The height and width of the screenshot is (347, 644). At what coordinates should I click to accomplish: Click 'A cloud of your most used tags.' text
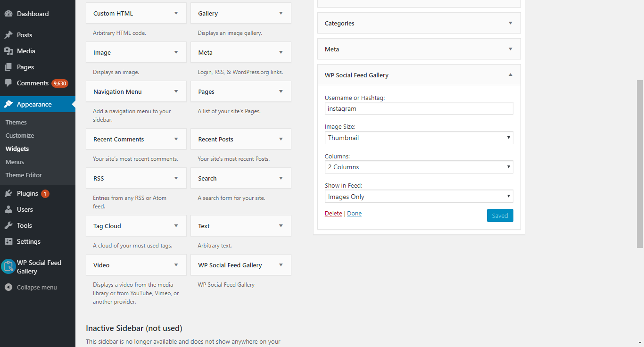coord(132,246)
